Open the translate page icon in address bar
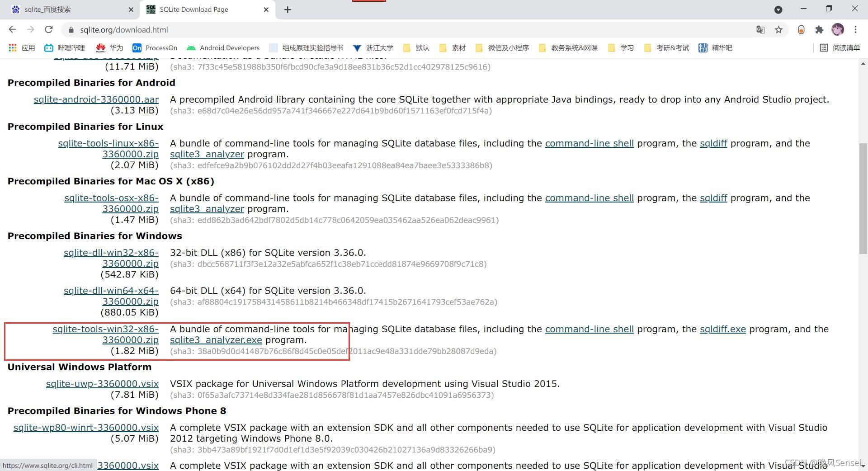 (x=760, y=30)
